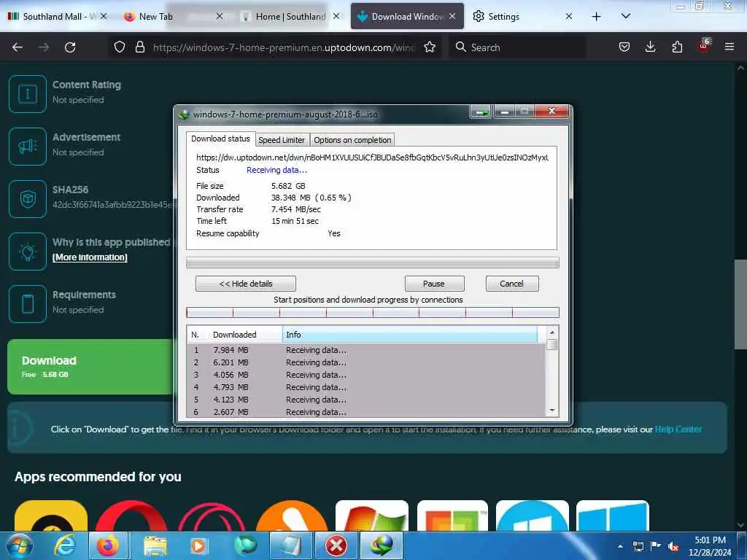
Task: Open the More information link
Action: (x=90, y=257)
